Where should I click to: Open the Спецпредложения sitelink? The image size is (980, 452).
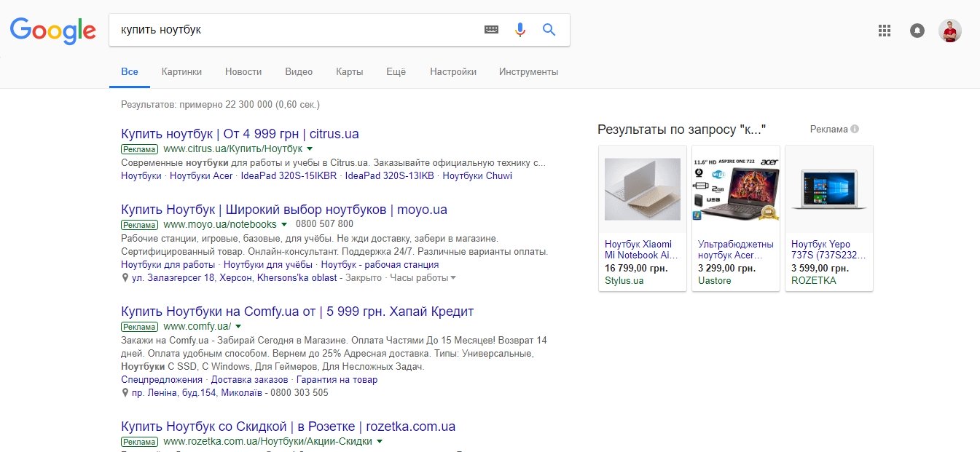click(x=162, y=380)
